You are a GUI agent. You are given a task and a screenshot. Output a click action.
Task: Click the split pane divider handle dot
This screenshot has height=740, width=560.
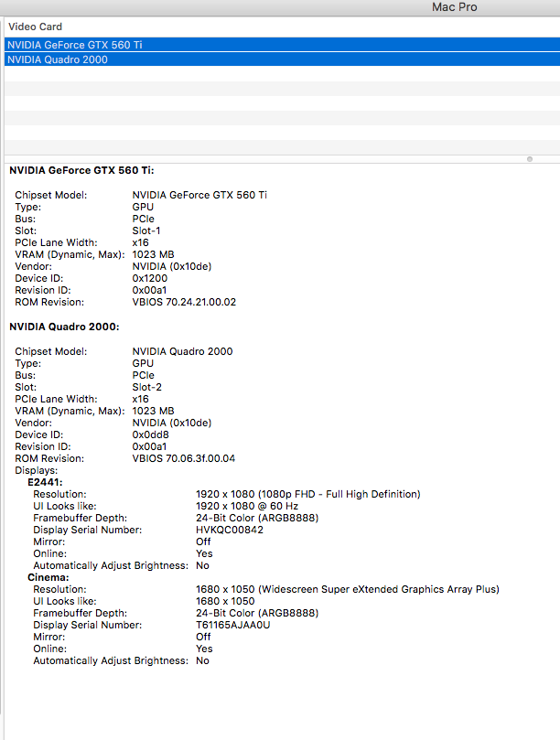point(530,159)
